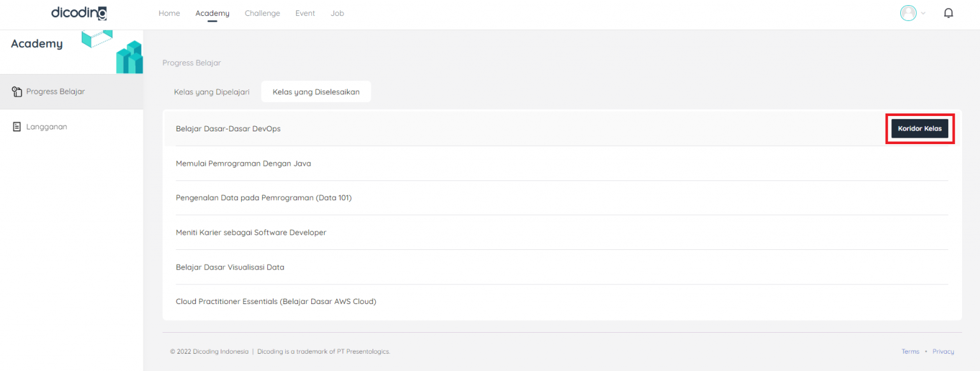
Task: Click the user profile avatar
Action: (x=908, y=13)
